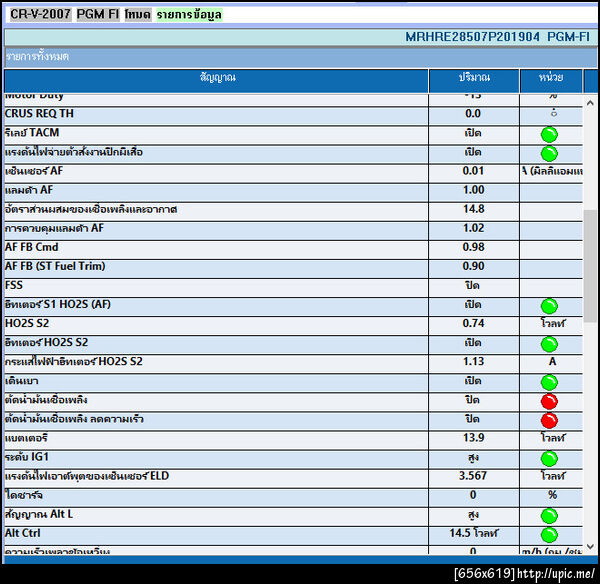Click green indicator for รีเลย์ TACM row
This screenshot has height=584, width=600.
pos(549,134)
